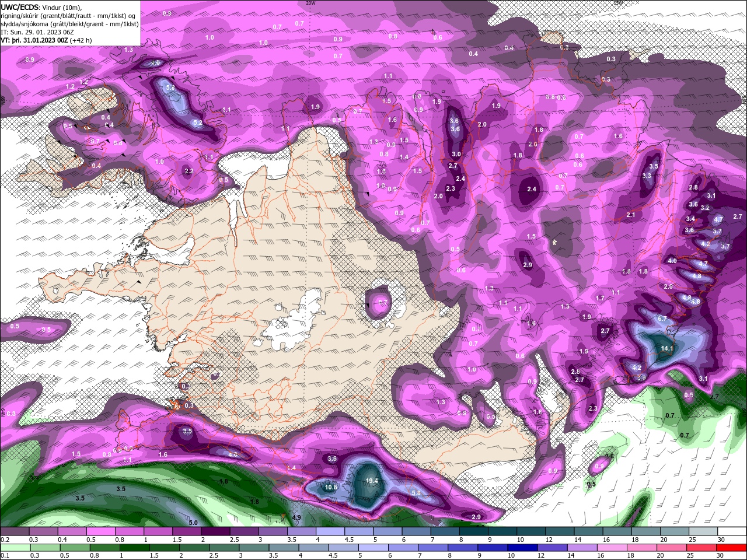Click the 6.7 value label
The image size is (747, 560).
point(662,319)
